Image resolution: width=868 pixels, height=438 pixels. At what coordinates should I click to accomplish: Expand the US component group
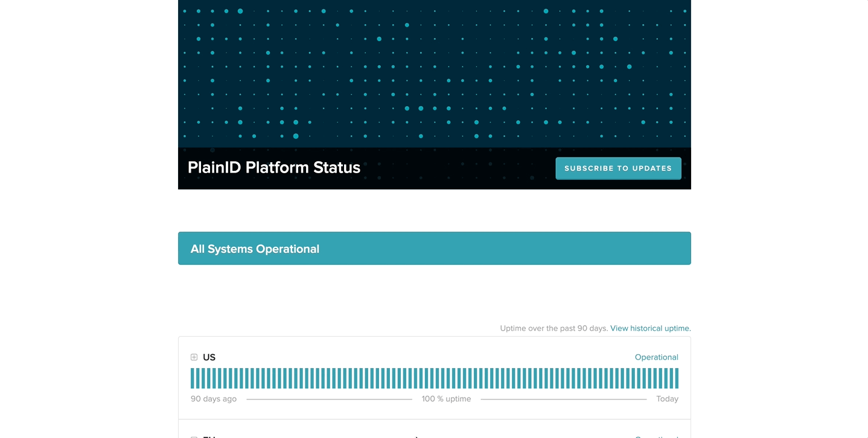tap(194, 357)
